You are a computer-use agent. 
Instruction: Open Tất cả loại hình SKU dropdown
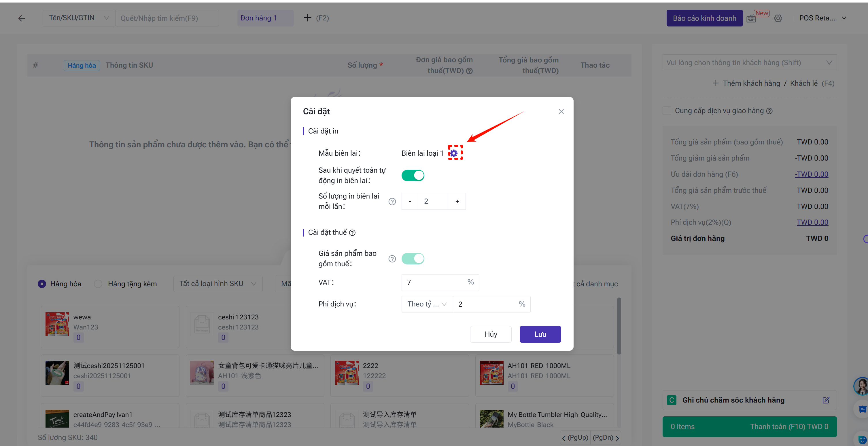tap(218, 284)
